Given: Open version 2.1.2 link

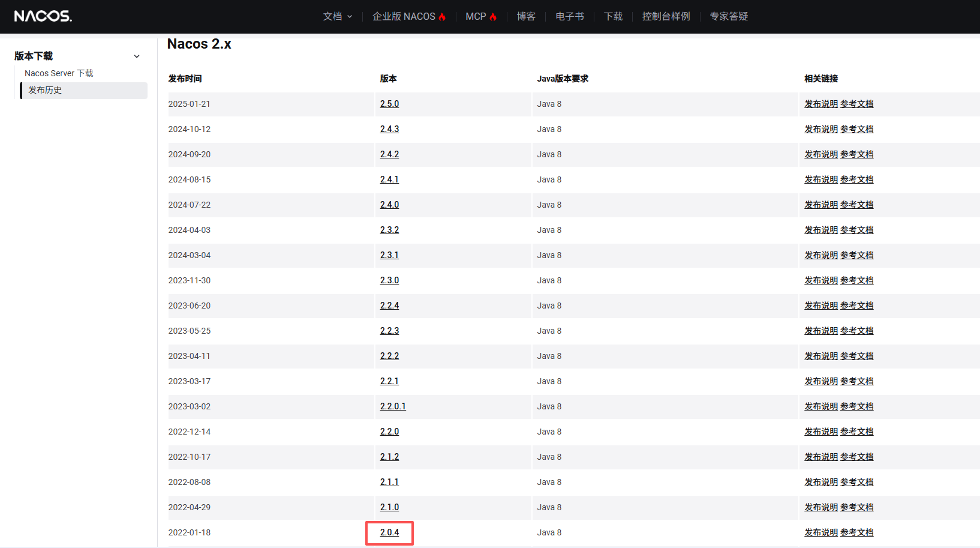Looking at the screenshot, I should point(389,457).
